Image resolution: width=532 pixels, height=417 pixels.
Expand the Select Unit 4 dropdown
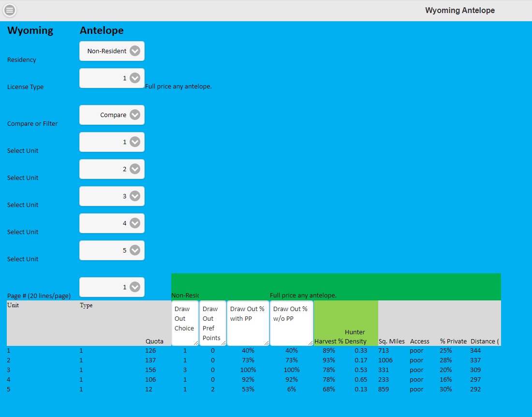pyautogui.click(x=112, y=223)
